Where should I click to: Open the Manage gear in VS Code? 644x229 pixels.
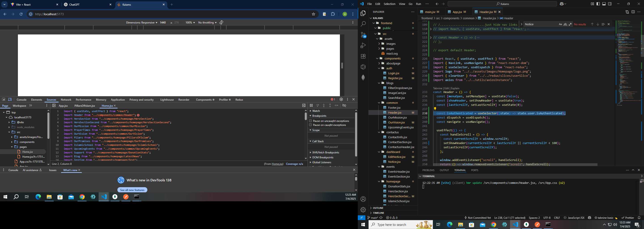click(363, 210)
